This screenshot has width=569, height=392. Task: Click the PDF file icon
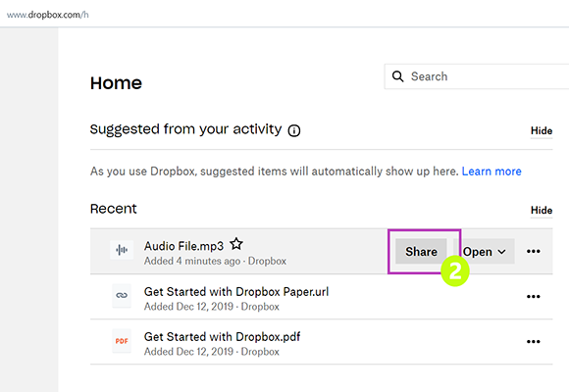[x=122, y=341]
